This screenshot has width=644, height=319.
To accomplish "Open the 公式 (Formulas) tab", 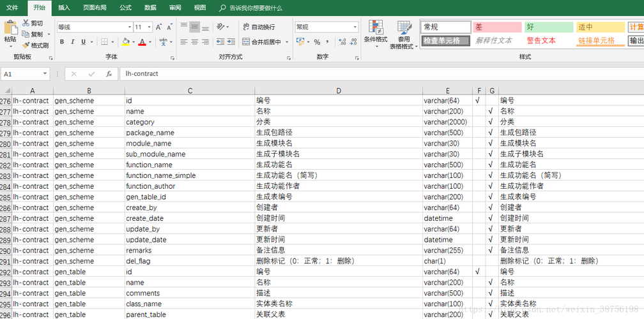I will tap(125, 8).
